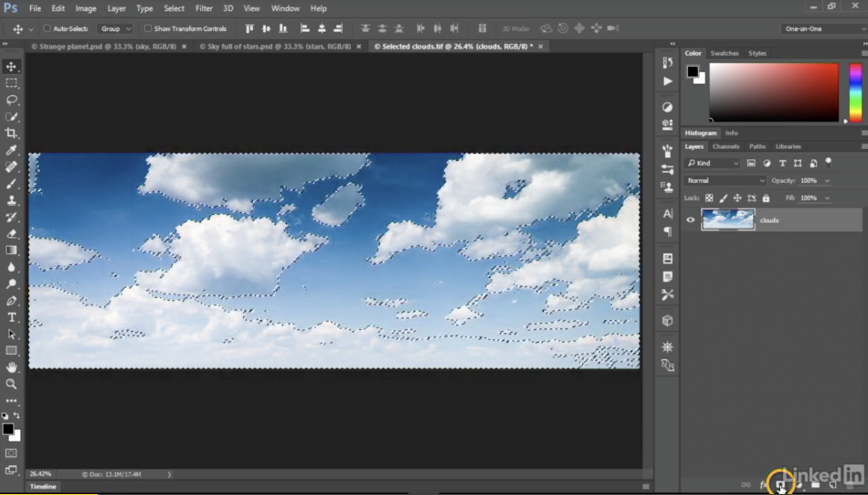This screenshot has height=495, width=868.
Task: Click the rainbow hue slider strip
Action: click(855, 93)
